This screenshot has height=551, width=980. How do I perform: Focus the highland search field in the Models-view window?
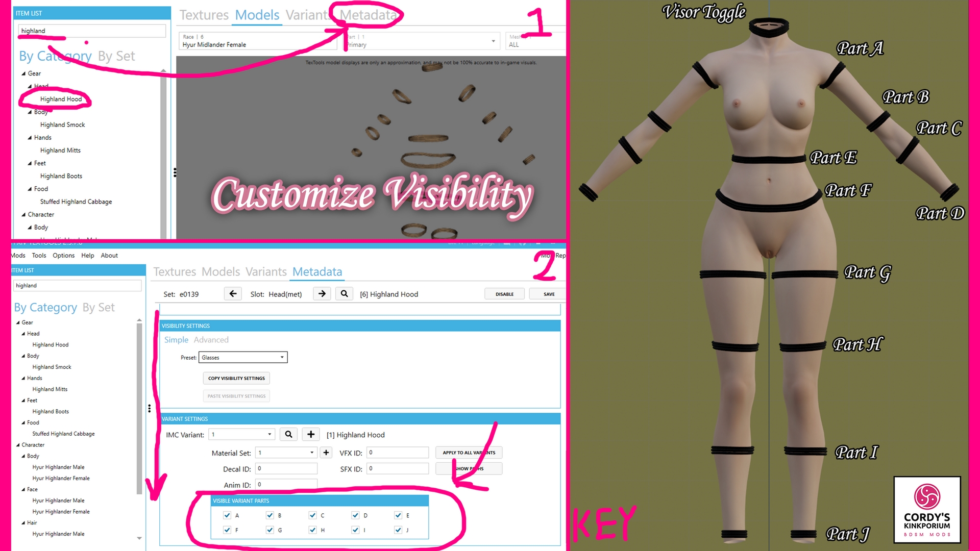(92, 31)
